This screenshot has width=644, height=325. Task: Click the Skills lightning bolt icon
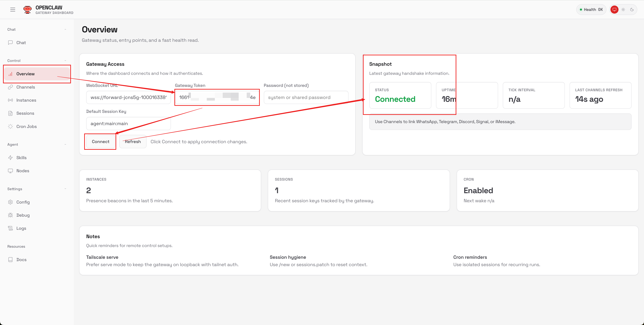10,158
